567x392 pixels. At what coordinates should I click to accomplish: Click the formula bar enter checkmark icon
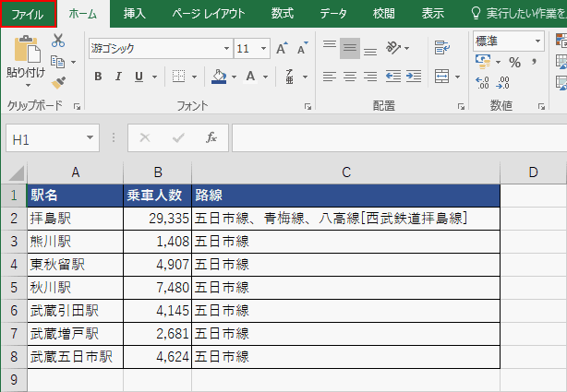pos(178,137)
